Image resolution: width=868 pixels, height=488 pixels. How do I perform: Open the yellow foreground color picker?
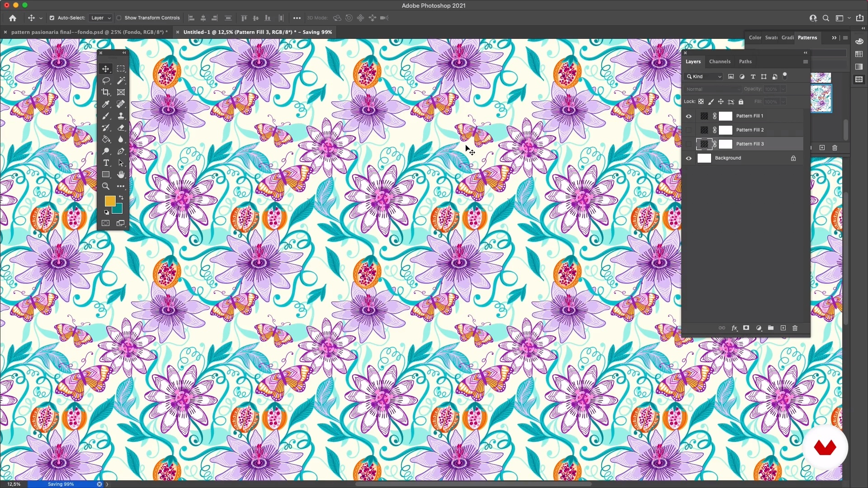tap(109, 201)
